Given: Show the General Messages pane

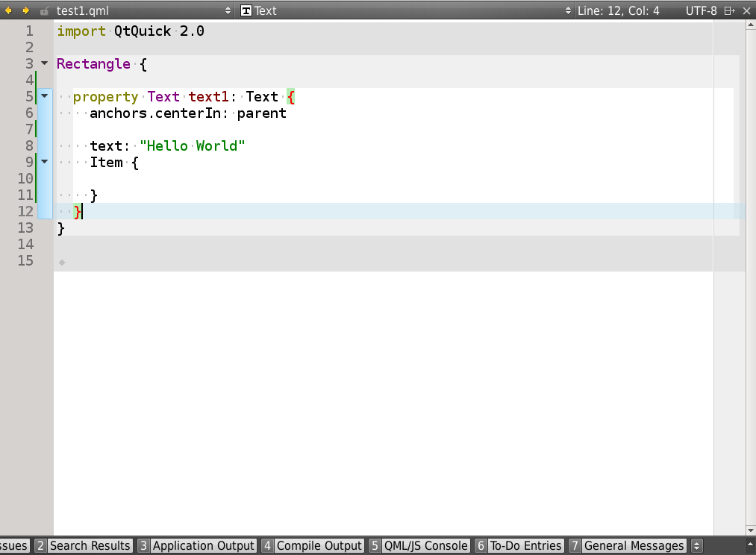Looking at the screenshot, I should point(627,546).
